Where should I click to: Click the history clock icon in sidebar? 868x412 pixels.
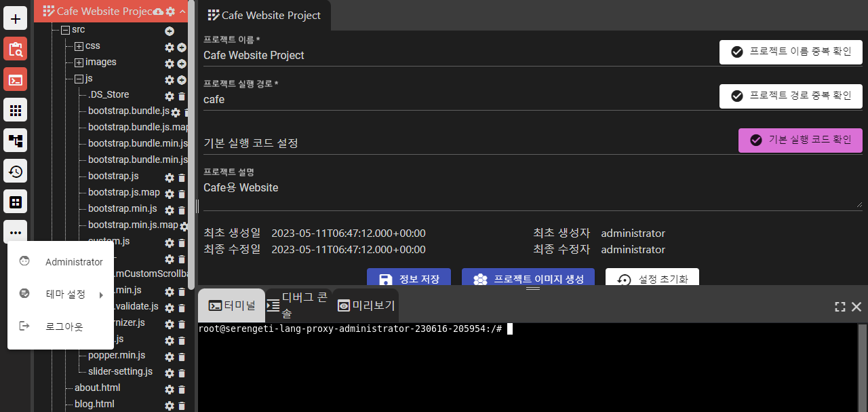point(15,171)
